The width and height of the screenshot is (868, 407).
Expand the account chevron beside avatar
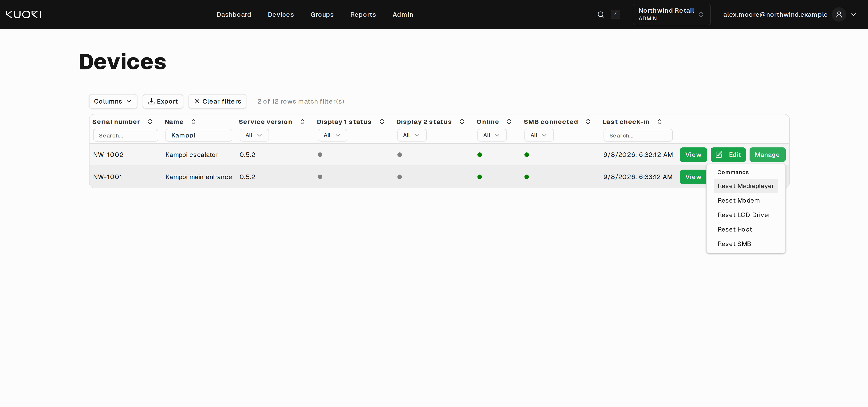point(854,14)
